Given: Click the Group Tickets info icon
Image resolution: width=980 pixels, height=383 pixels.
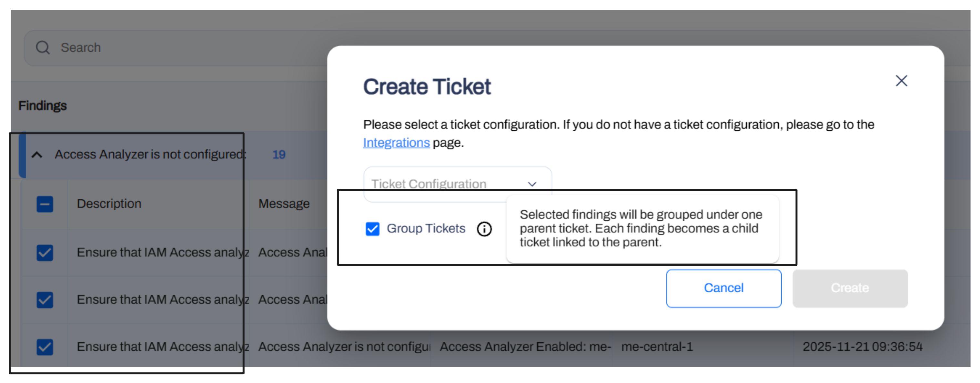Looking at the screenshot, I should [x=484, y=229].
